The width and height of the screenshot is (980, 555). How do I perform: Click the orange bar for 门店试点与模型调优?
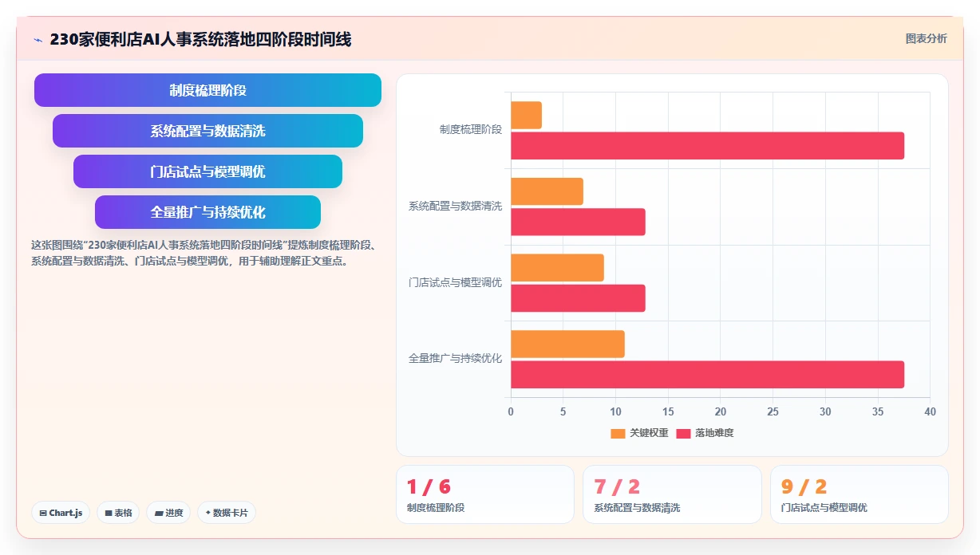[558, 268]
